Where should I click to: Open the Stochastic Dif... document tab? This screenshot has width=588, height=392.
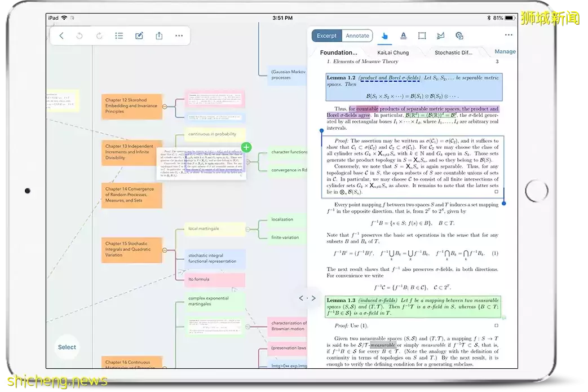pyautogui.click(x=453, y=52)
